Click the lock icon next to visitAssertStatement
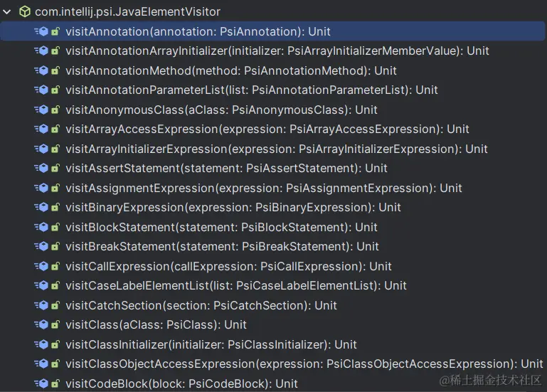 tap(55, 168)
